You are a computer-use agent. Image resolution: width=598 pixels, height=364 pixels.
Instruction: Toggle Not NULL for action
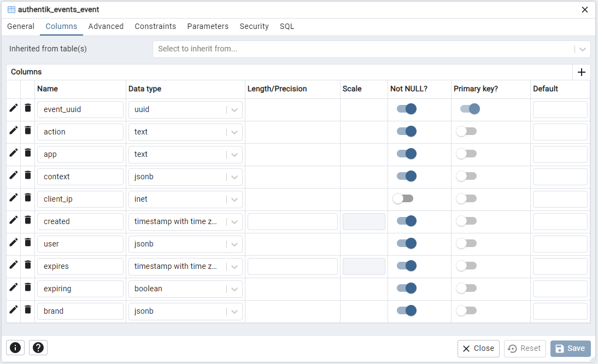(407, 132)
